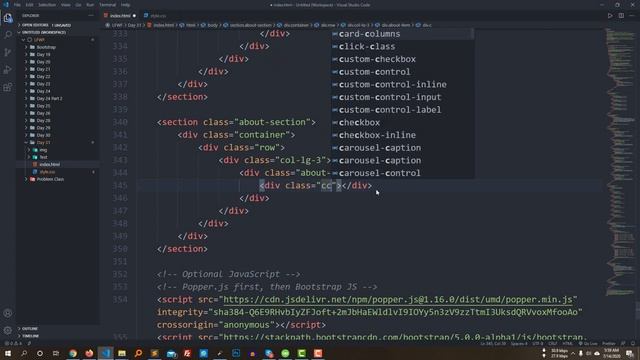Open the Run and Debug view
Screen dimensions: 640x360
(x=8, y=70)
